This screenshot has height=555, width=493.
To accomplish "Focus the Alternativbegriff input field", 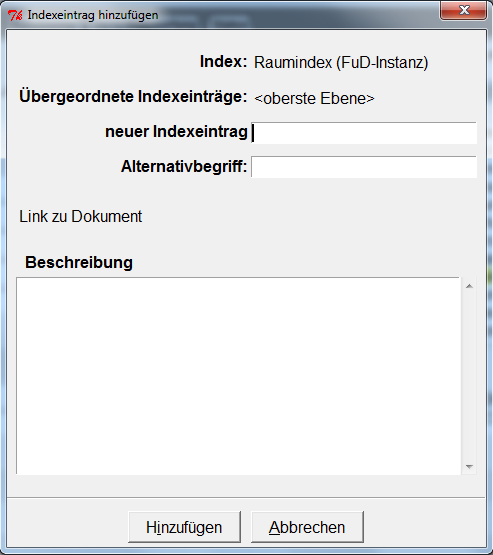I will tap(364, 167).
